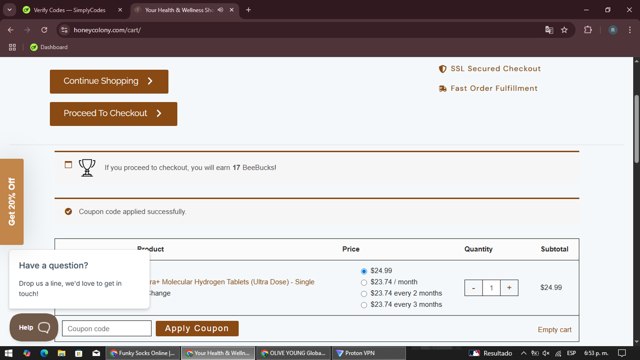Click the page vertical scrollbar
The width and height of the screenshot is (640, 360).
[x=636, y=130]
